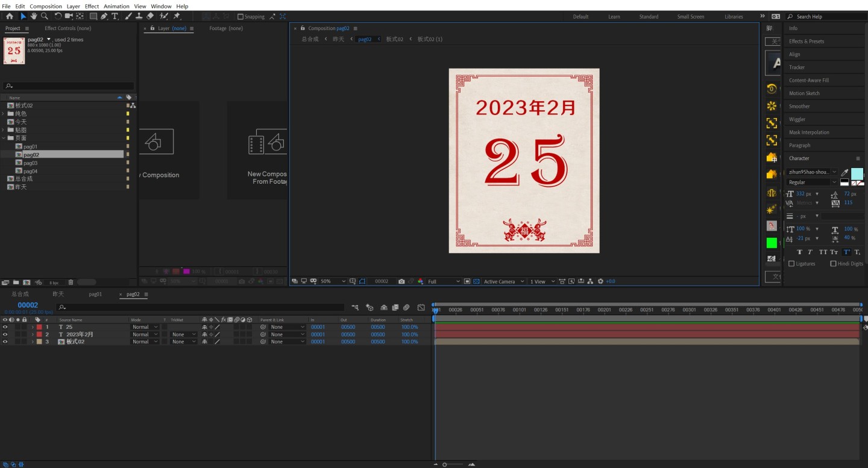Enable the Snapping checkbox
Screen dimensions: 868x468
point(241,17)
